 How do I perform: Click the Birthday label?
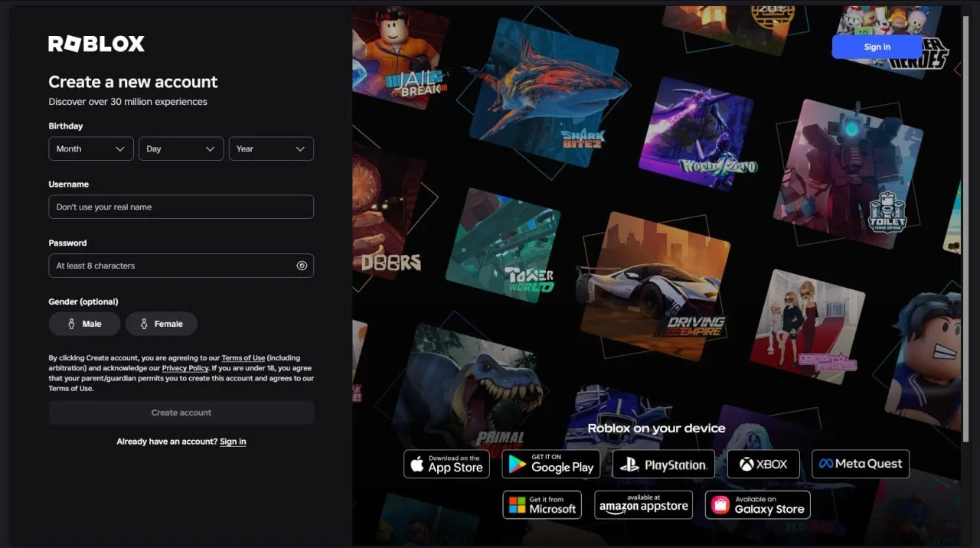click(66, 126)
